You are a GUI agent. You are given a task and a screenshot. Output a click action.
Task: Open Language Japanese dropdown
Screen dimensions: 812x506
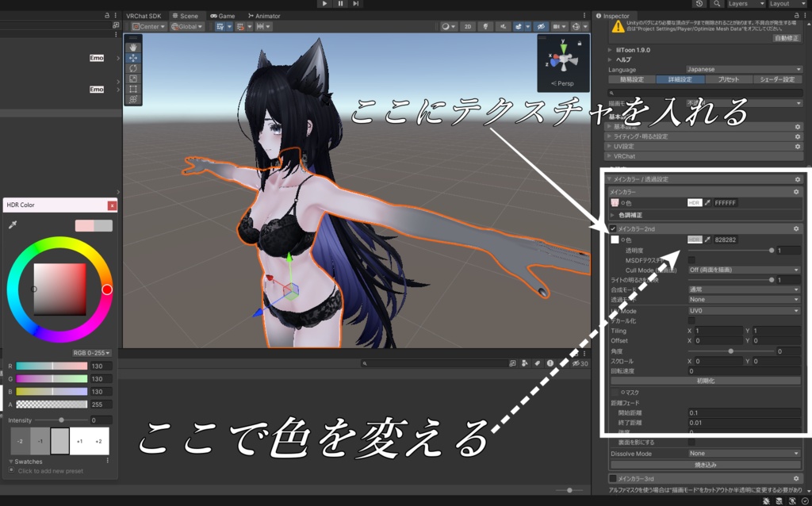coord(744,70)
